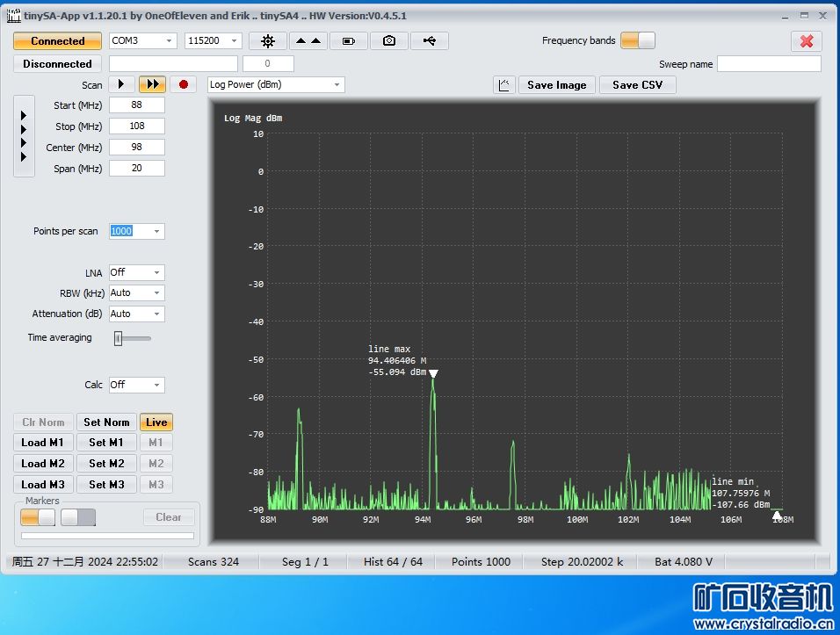Screen dimensions: 840x635
Task: Click the Sweep name input field
Action: click(768, 64)
